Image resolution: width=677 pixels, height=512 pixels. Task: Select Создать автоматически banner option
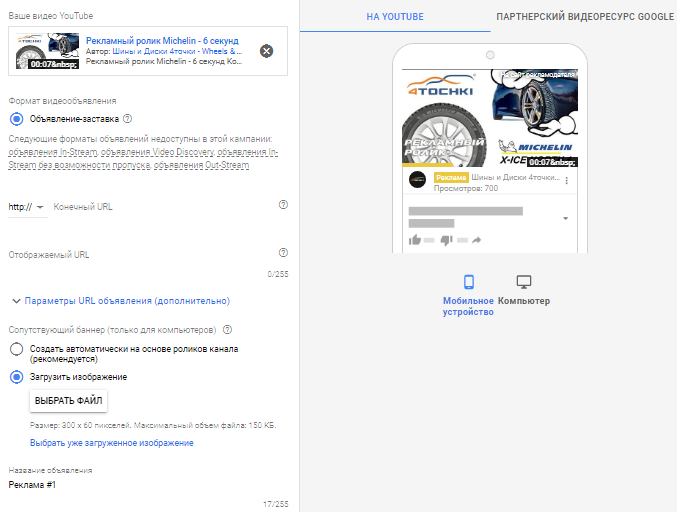[16, 349]
